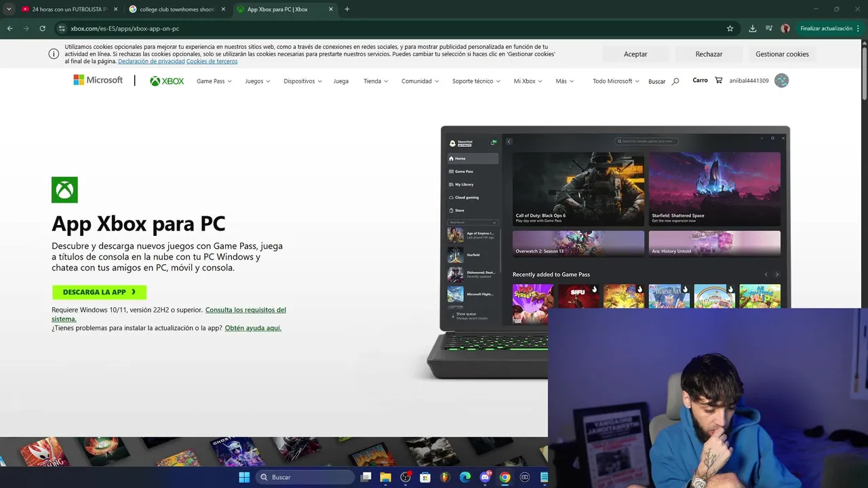The width and height of the screenshot is (868, 488).
Task: Click Gestionar cookies button
Action: 782,54
